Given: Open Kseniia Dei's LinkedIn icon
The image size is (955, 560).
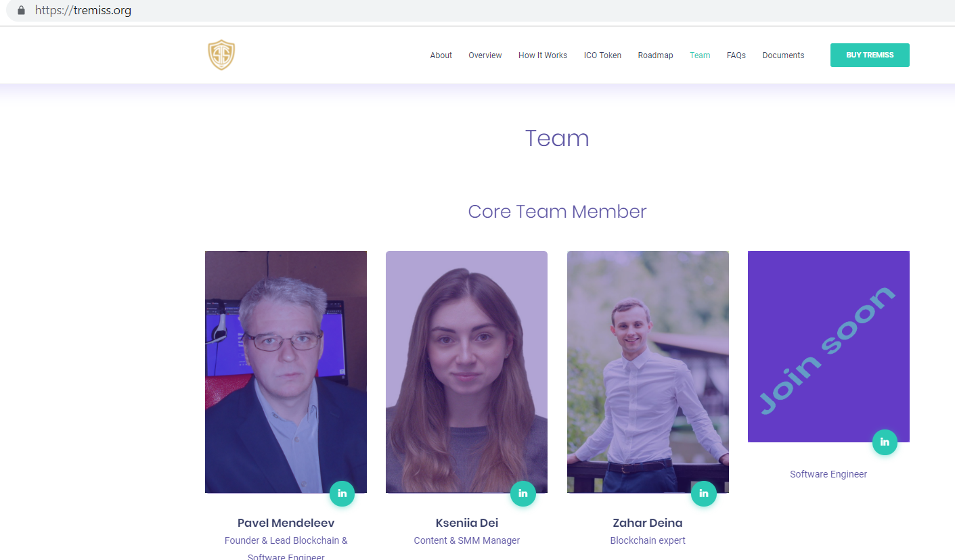Looking at the screenshot, I should click(523, 494).
